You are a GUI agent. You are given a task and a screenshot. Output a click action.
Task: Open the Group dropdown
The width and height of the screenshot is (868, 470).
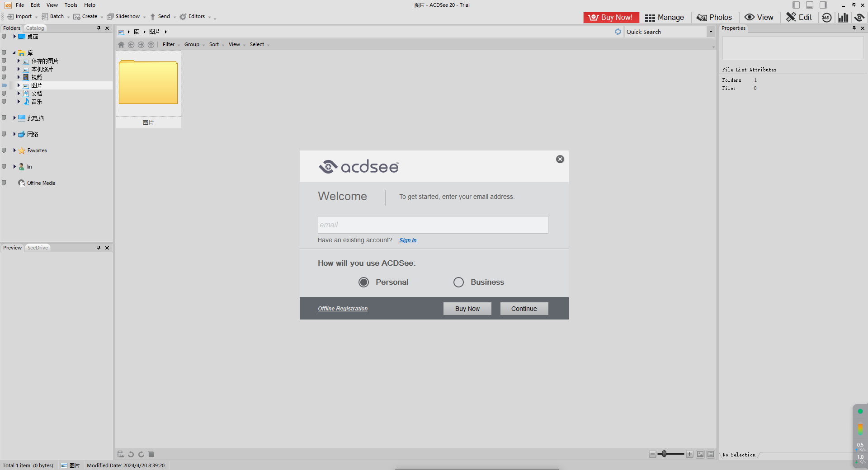[x=194, y=45]
